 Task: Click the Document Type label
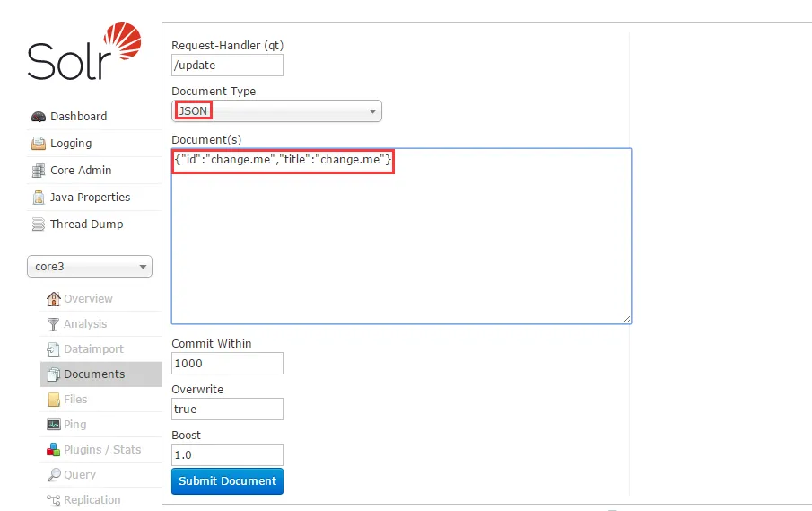pos(214,92)
